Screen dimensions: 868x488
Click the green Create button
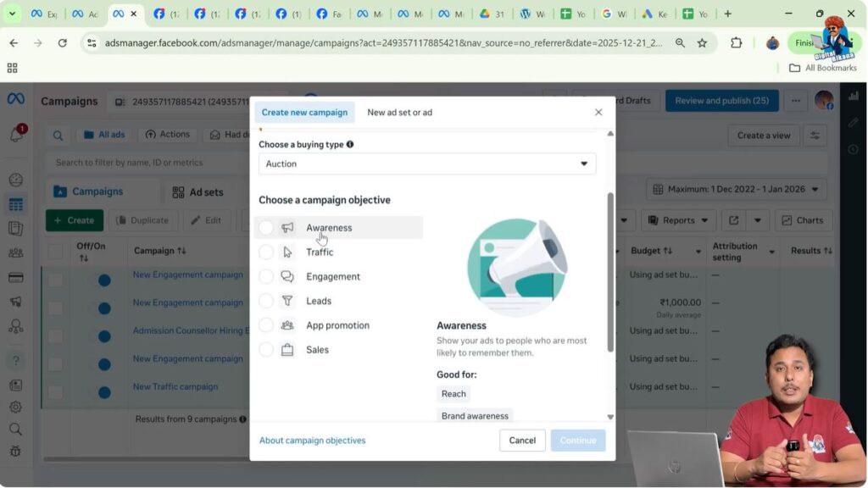point(75,220)
